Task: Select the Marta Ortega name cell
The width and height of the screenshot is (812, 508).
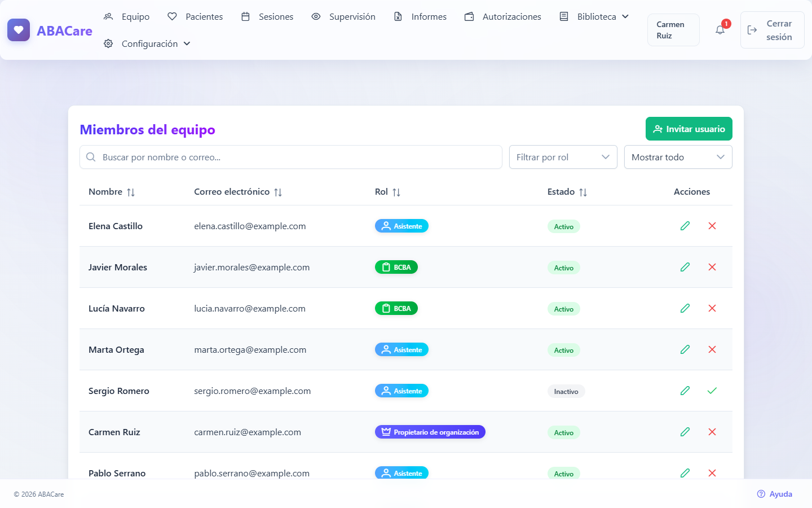Action: 116,349
